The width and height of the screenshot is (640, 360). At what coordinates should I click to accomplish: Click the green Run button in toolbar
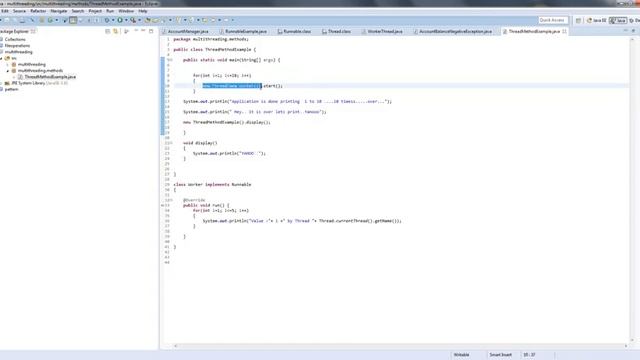pyautogui.click(x=120, y=20)
